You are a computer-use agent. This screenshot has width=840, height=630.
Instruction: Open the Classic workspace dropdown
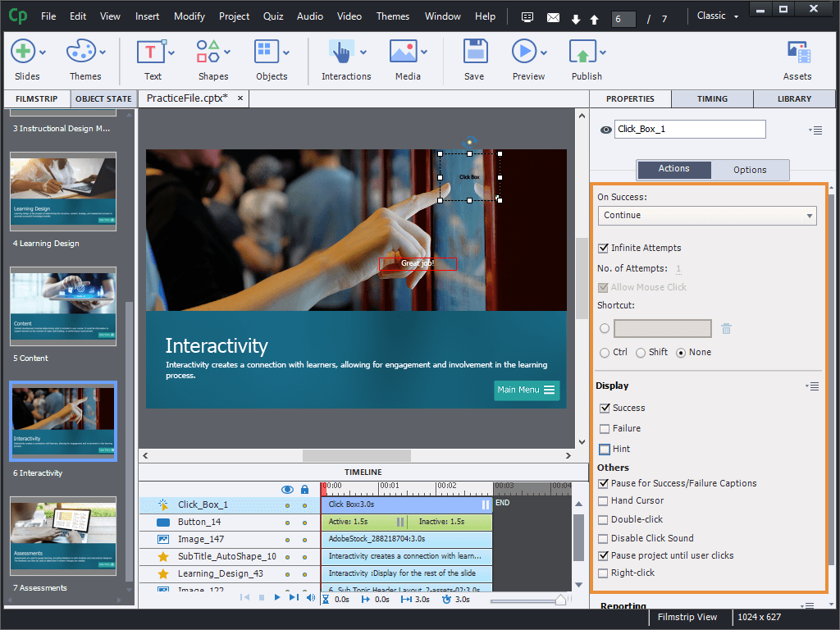[717, 16]
